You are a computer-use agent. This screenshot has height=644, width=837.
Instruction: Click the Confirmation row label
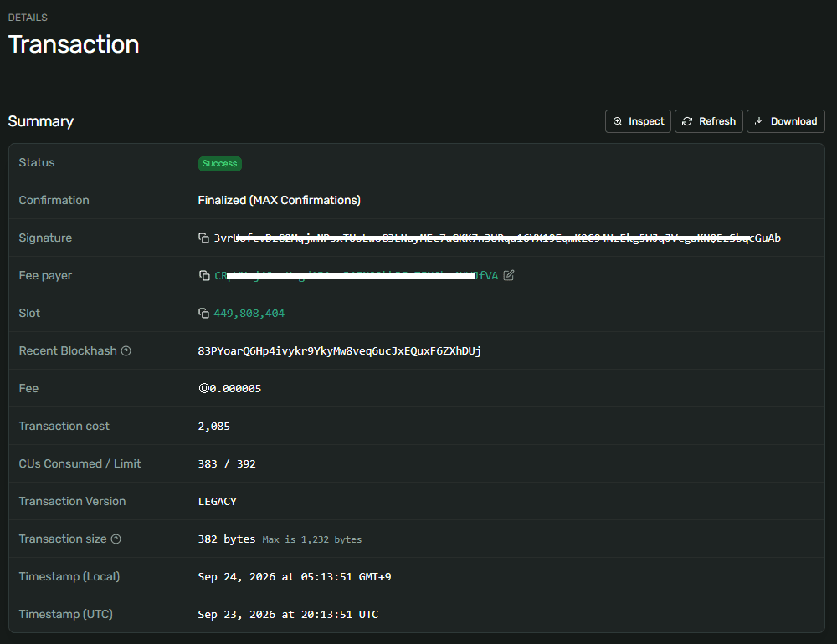pyautogui.click(x=54, y=200)
